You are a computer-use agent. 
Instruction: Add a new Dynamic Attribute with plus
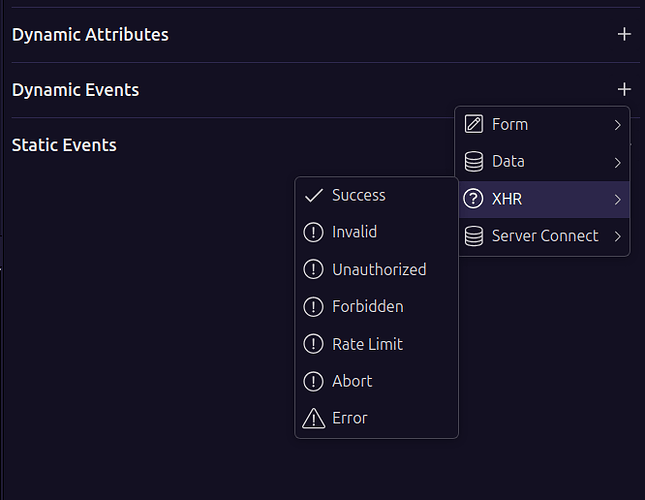click(624, 34)
